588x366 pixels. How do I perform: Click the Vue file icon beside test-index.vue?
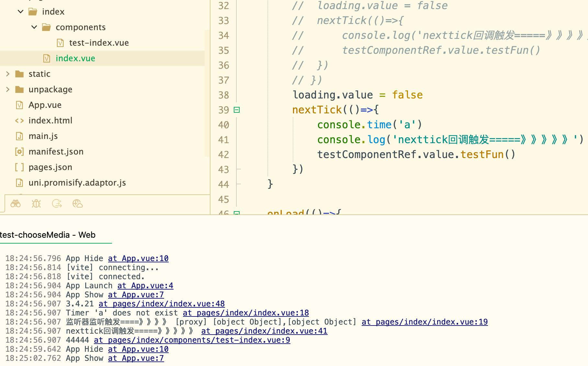pyautogui.click(x=60, y=43)
